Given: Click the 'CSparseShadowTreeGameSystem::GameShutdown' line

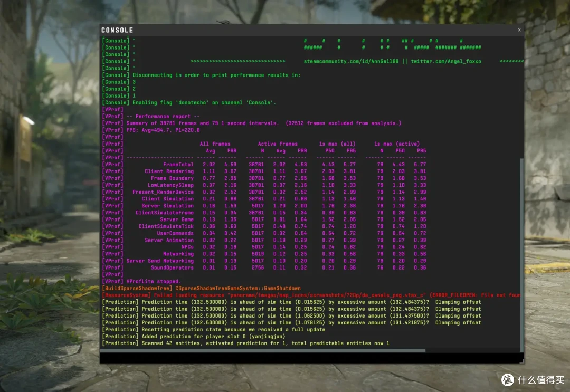Looking at the screenshot, I should [202, 289].
